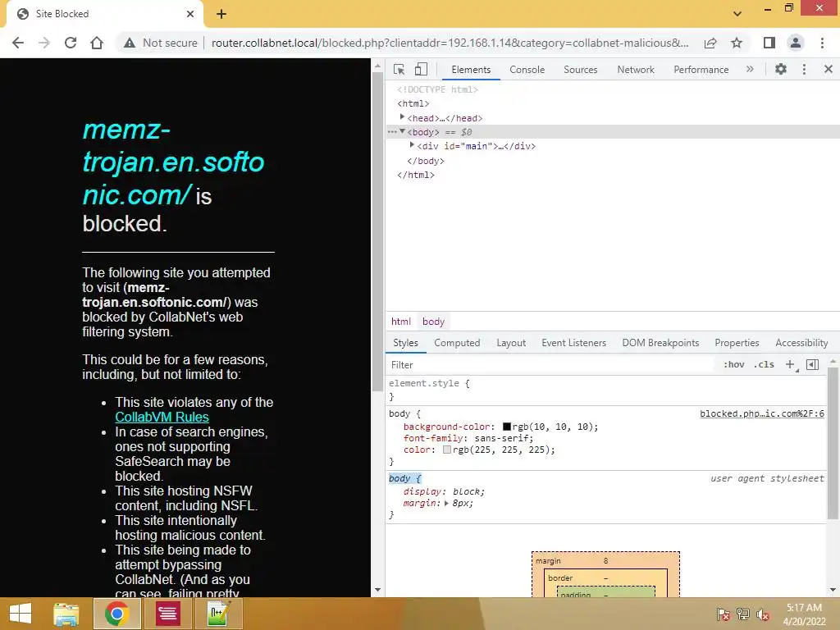Expand the head node in DOM tree

coord(402,116)
